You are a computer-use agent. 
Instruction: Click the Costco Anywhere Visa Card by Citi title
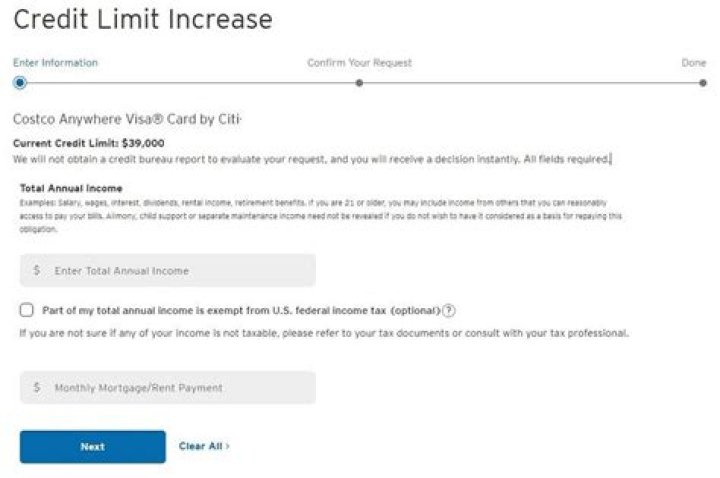coord(127,119)
